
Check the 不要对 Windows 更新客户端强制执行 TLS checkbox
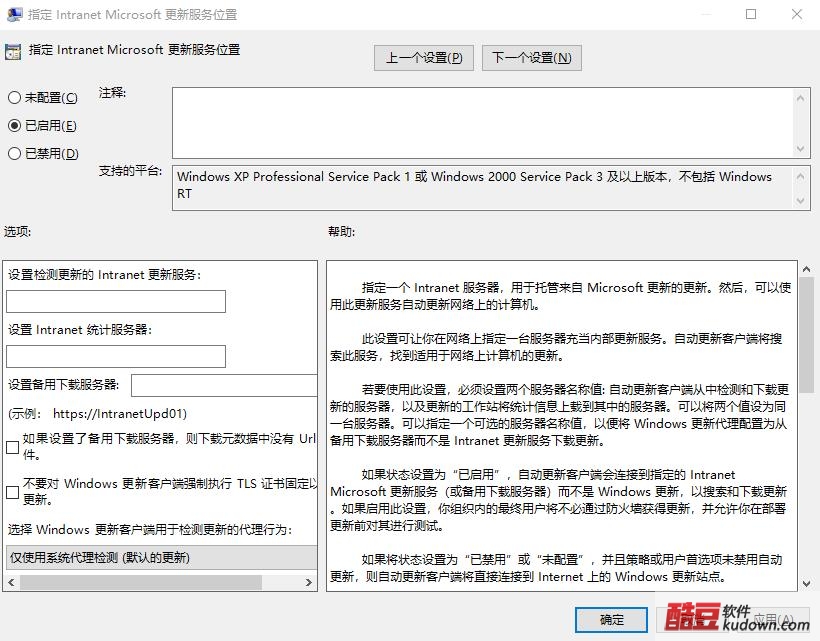click(13, 492)
